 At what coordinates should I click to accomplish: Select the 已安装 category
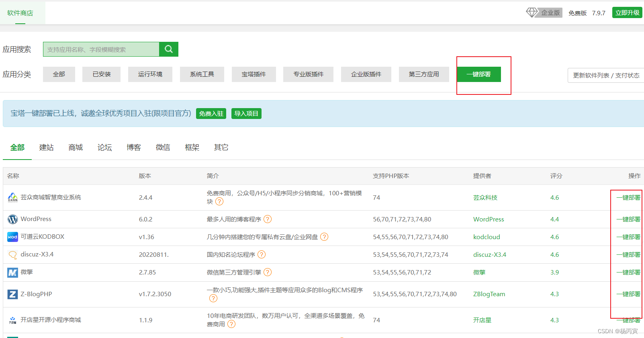coord(101,74)
